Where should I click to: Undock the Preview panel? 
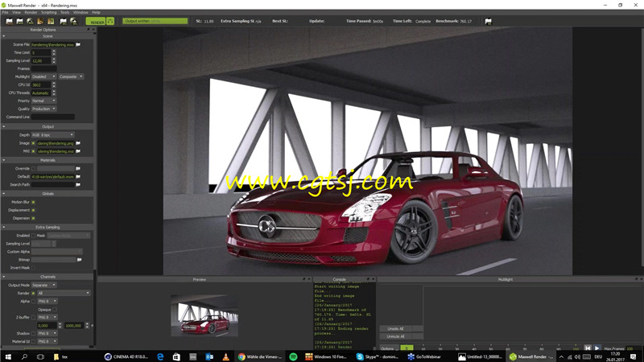point(304,279)
